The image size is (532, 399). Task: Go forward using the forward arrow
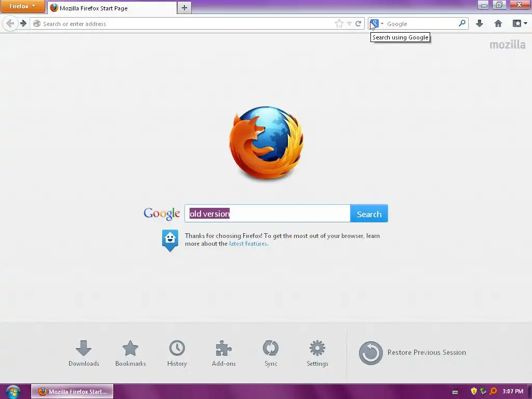click(x=23, y=23)
